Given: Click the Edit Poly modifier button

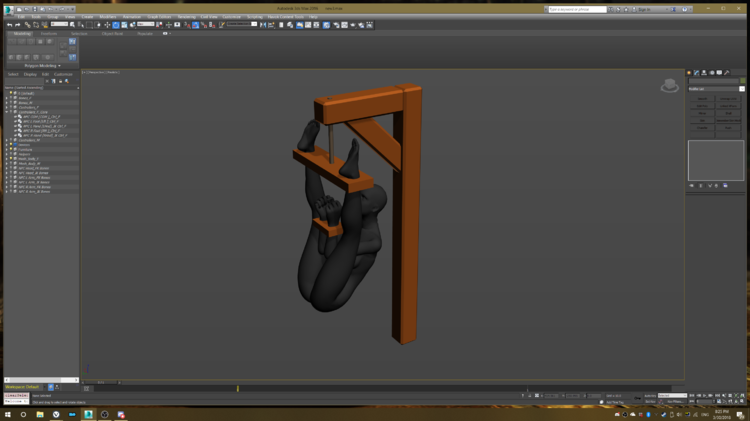Looking at the screenshot, I should pyautogui.click(x=702, y=106).
